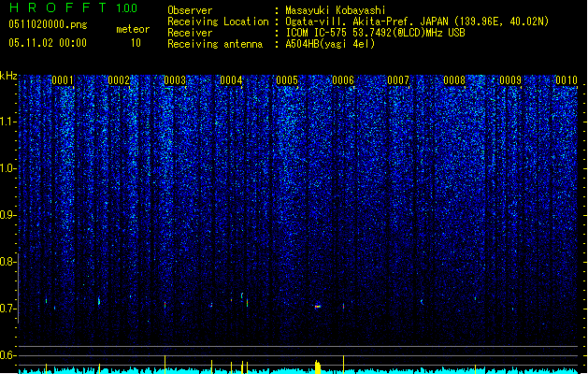The width and height of the screenshot is (588, 374).
Task: Click the date stamp 05.11.02 00:00
Action: click(x=48, y=43)
